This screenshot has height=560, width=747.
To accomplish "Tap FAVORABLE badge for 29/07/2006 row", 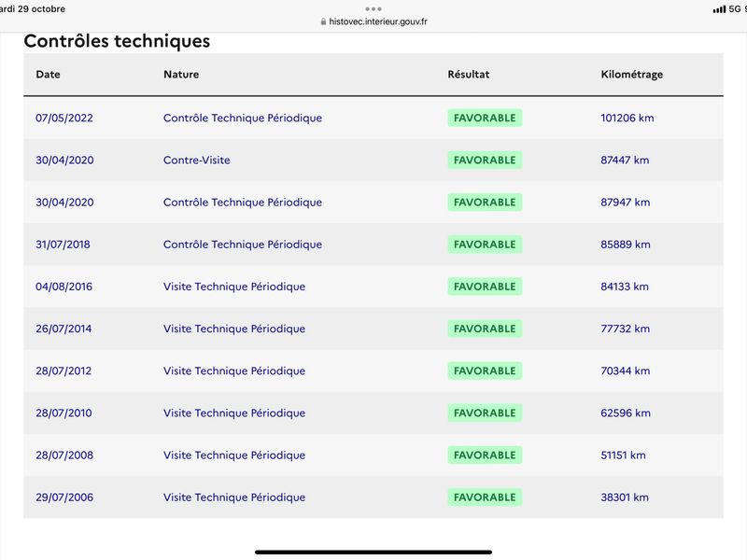I will tap(485, 497).
